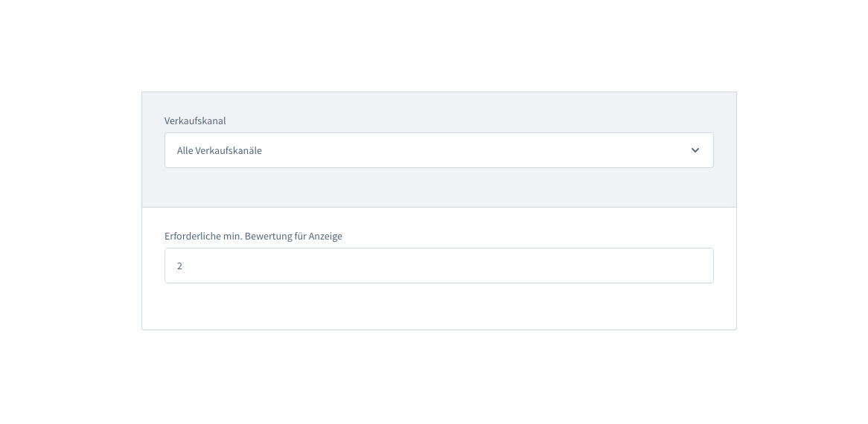Place cursor after "2" in rating field
The image size is (868, 424).
[184, 266]
